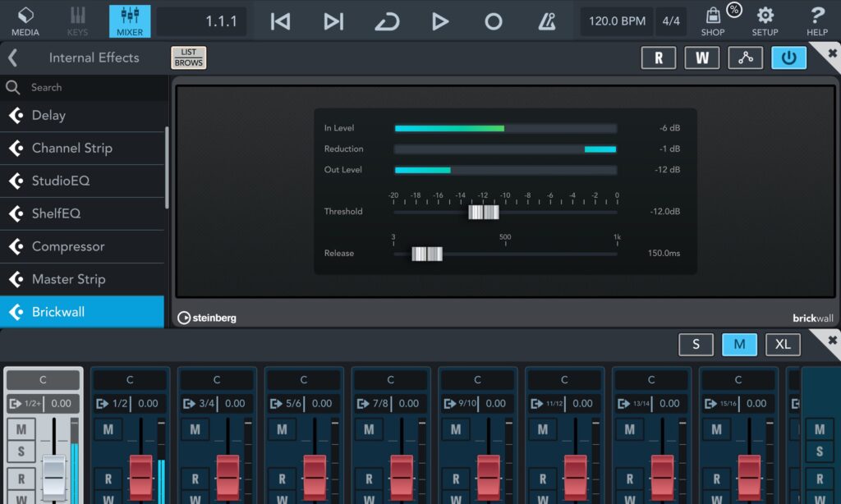Click the List Brows button
The image size is (841, 504).
point(188,57)
